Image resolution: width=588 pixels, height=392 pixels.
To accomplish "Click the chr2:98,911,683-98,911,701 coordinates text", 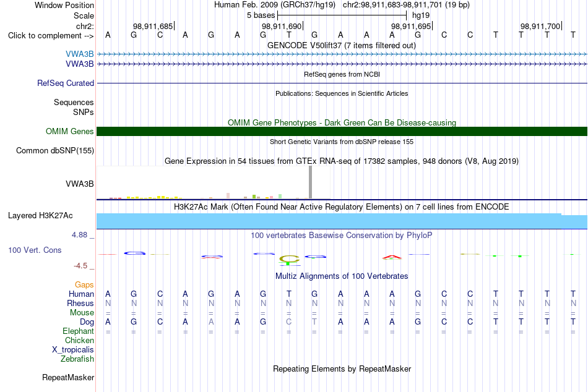I will pyautogui.click(x=406, y=5).
